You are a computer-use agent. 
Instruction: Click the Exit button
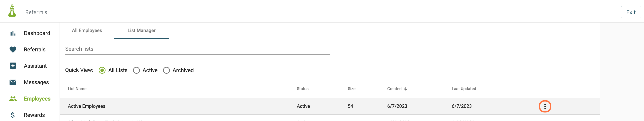[x=631, y=12]
